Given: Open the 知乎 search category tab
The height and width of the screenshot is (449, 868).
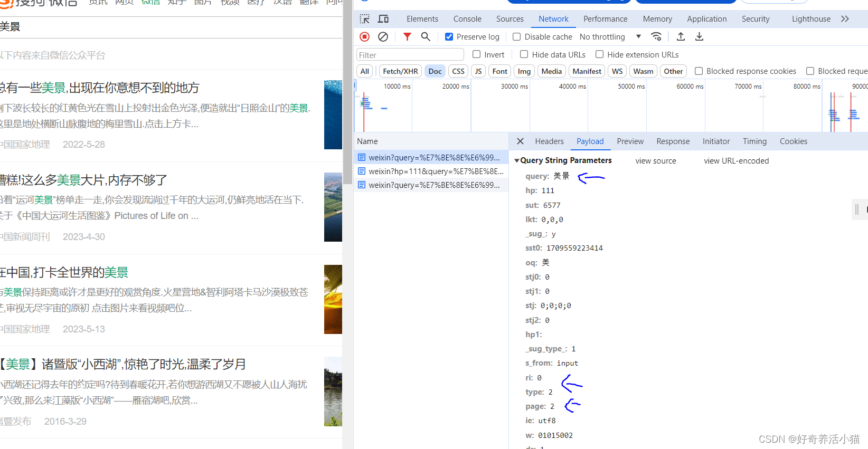Looking at the screenshot, I should [177, 2].
